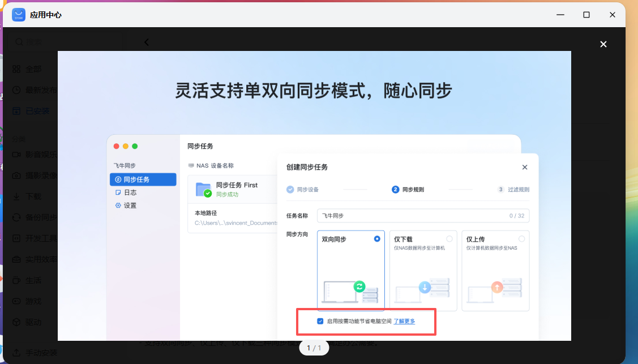Close the 应用中心 window
Image resolution: width=638 pixels, height=364 pixels.
click(x=613, y=15)
